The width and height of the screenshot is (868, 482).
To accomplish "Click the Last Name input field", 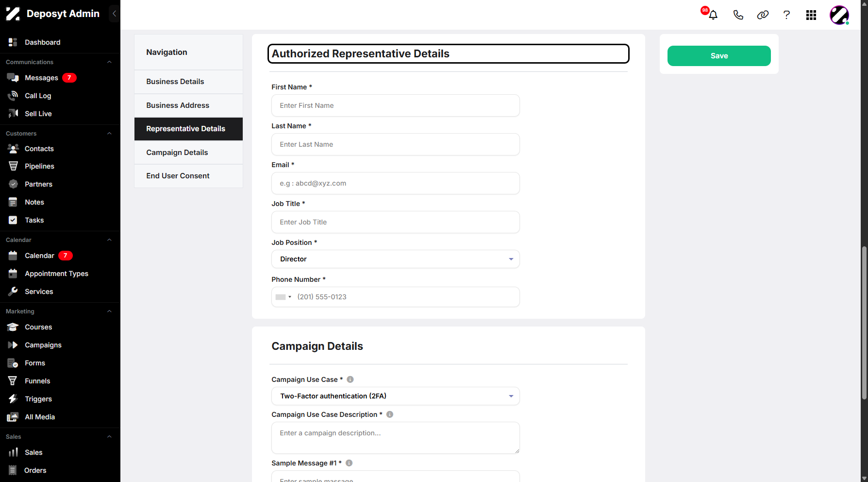I will 396,144.
